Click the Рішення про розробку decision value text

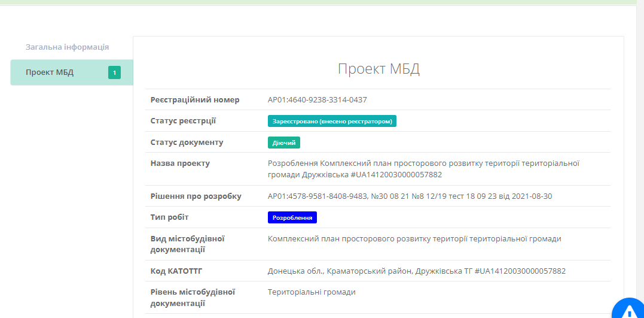tap(411, 196)
